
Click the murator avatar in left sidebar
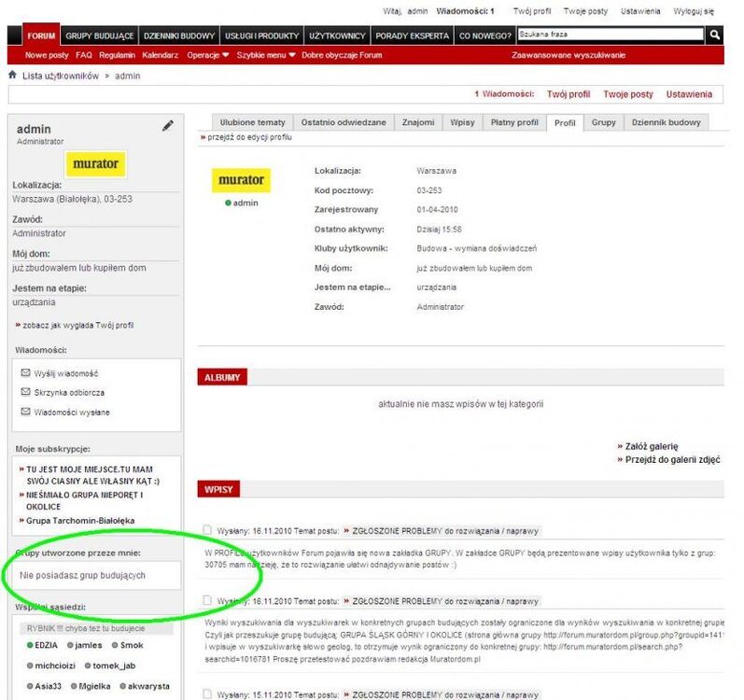tap(96, 164)
